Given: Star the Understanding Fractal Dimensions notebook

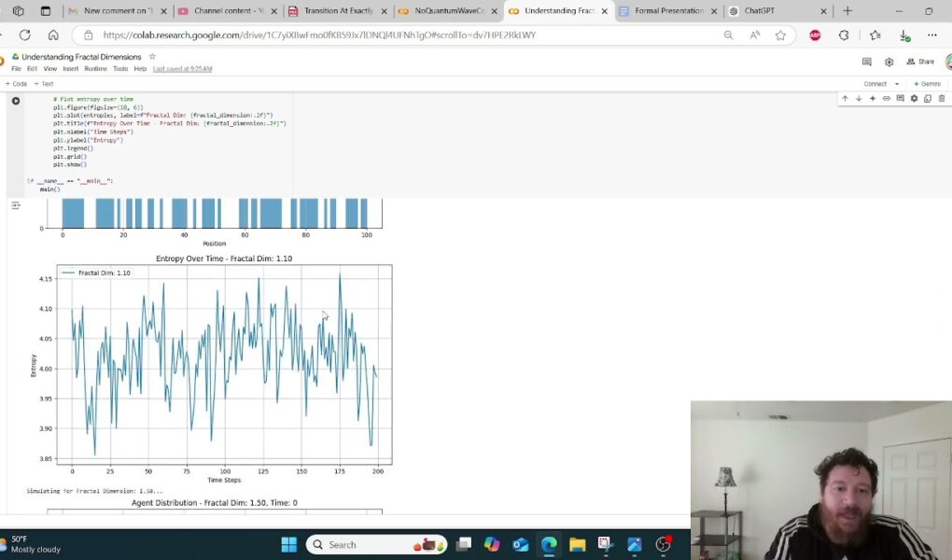Looking at the screenshot, I should [x=152, y=57].
